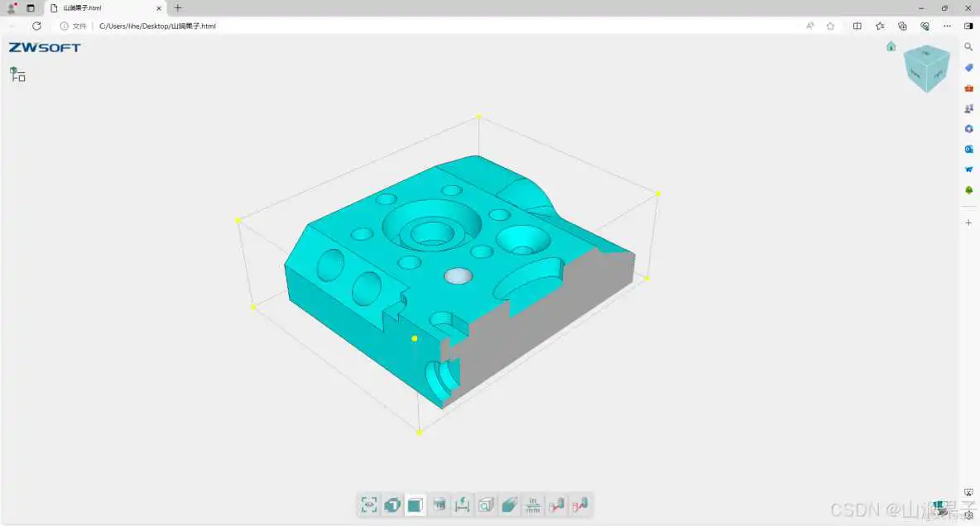980x526 pixels.
Task: Click the light-blue hole on the model
Action: 458,275
